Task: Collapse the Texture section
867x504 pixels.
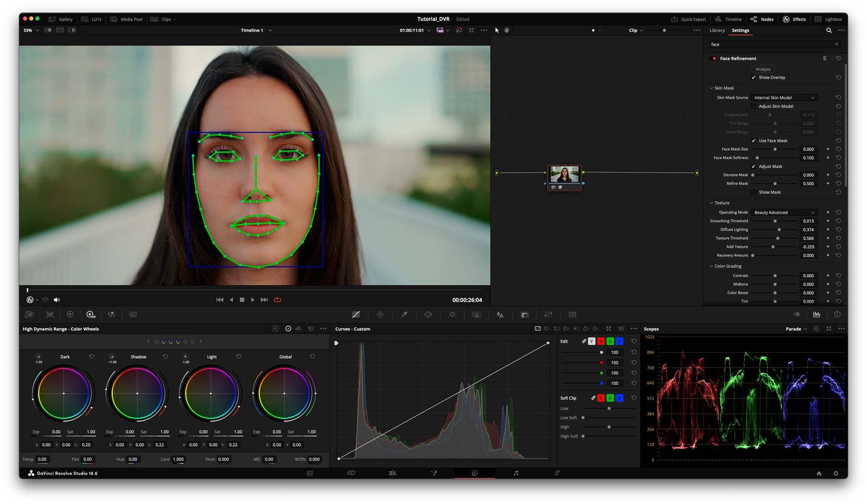Action: point(711,203)
